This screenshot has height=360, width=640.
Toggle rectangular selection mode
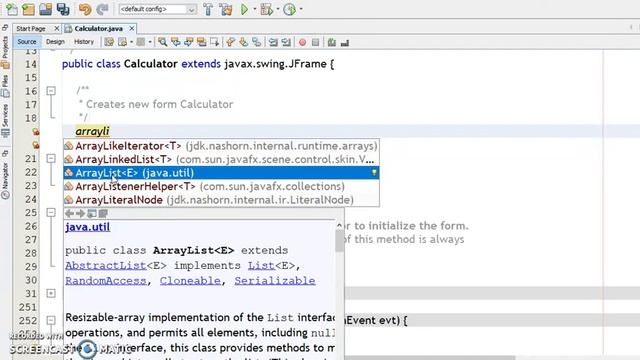[214, 42]
